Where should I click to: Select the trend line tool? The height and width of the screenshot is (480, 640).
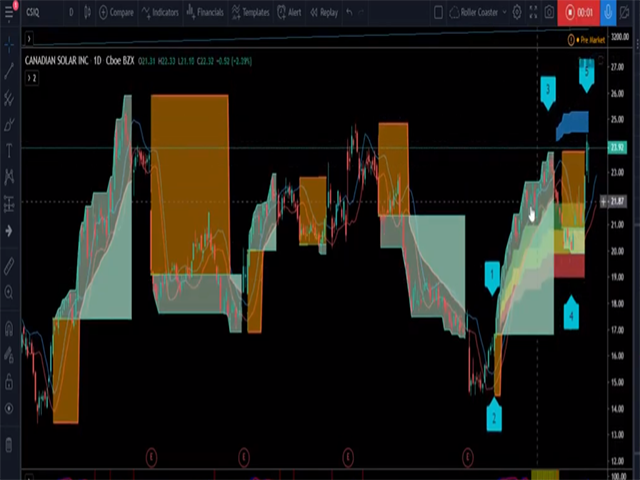coord(9,70)
